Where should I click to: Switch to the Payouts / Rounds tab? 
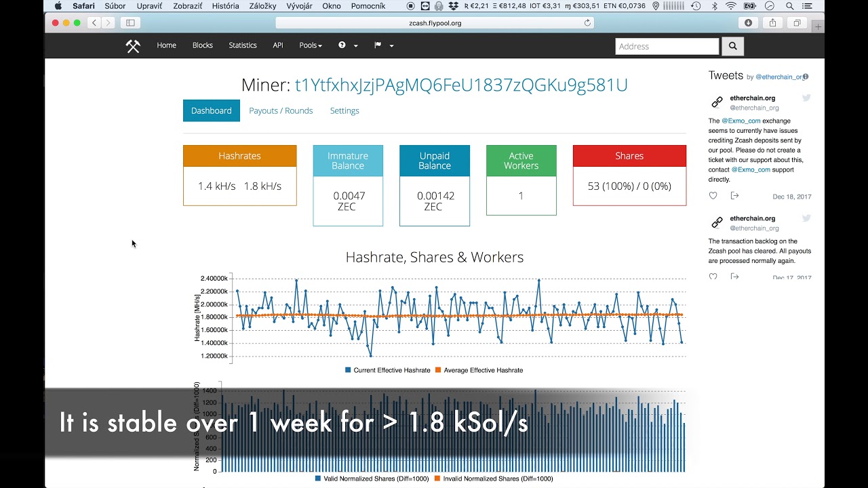(281, 110)
